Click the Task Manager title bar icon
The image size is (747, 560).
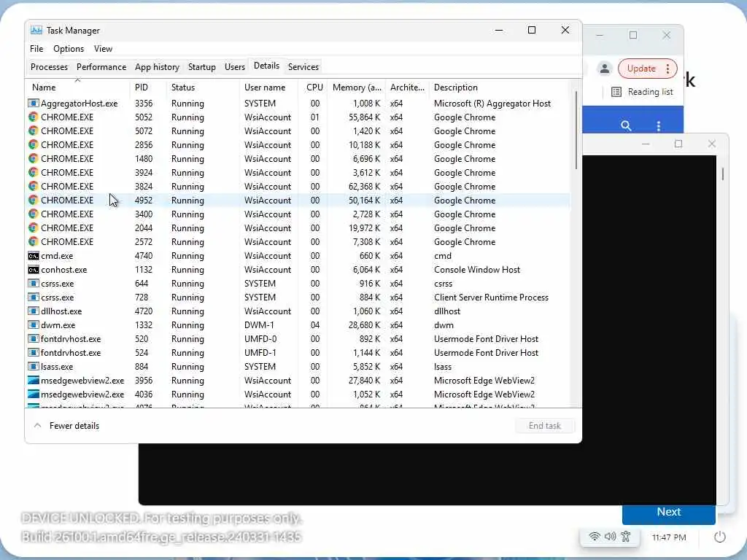(36, 30)
